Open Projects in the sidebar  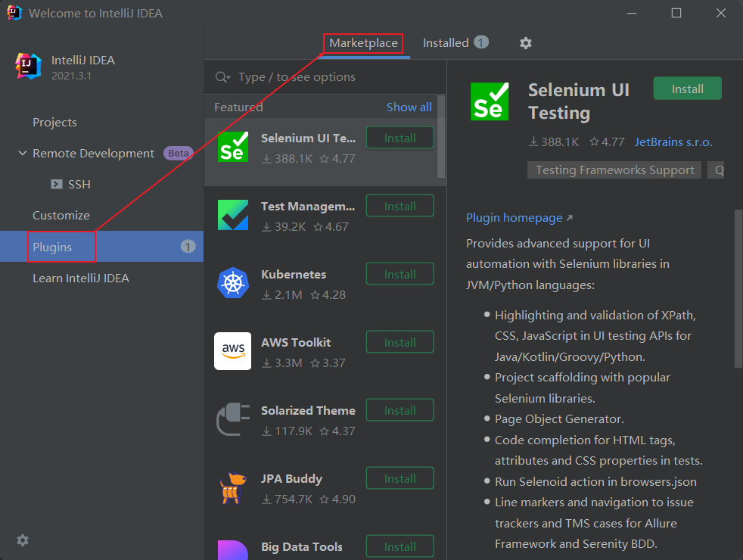(x=54, y=123)
